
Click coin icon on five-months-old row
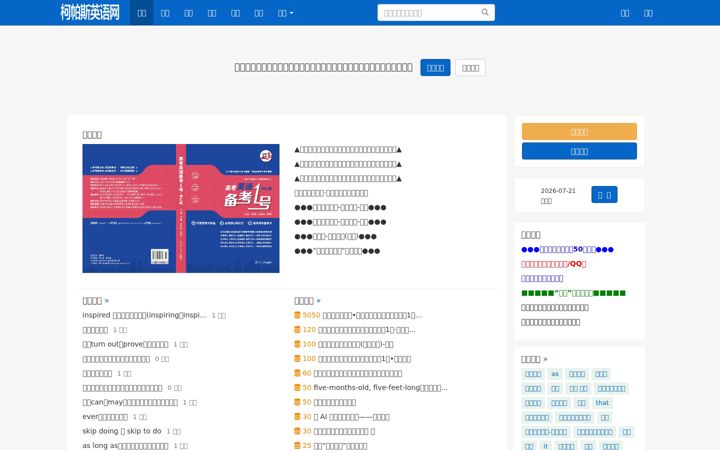click(297, 388)
